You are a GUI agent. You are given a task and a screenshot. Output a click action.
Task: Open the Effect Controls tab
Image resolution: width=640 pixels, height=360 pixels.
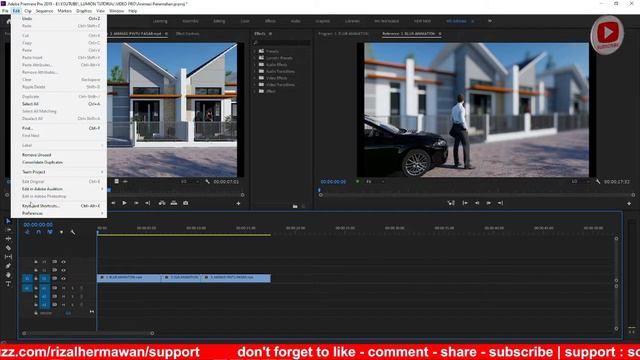(188, 34)
